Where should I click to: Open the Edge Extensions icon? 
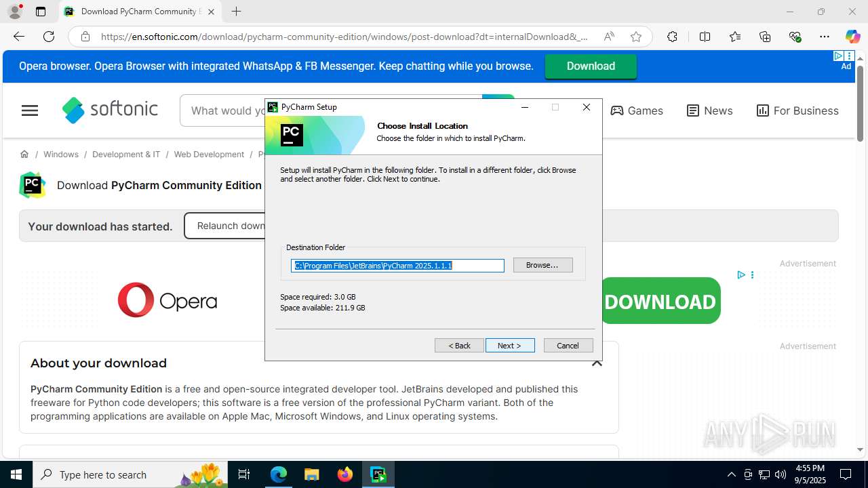click(672, 37)
